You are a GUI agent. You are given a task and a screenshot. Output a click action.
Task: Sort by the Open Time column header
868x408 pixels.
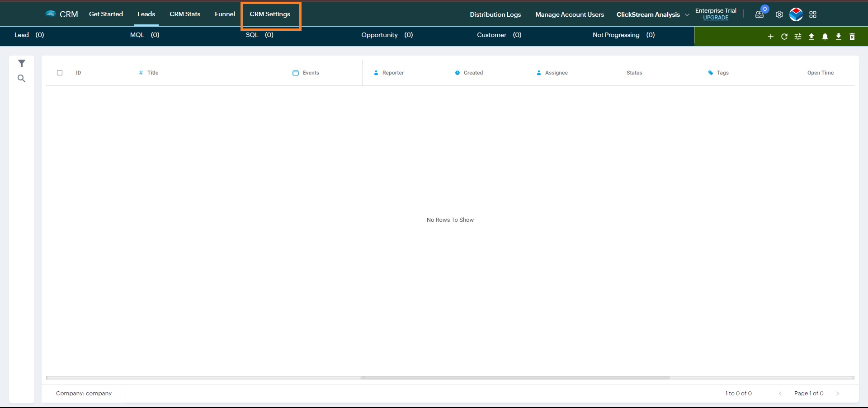(x=821, y=73)
